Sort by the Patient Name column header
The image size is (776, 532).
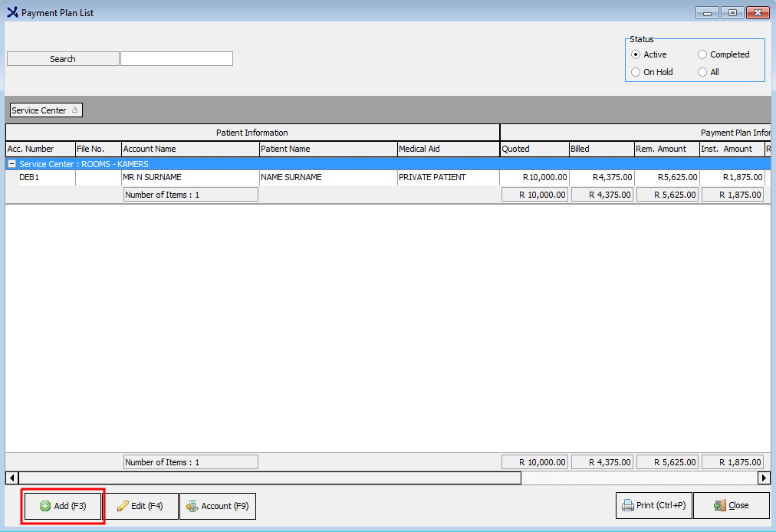[329, 149]
